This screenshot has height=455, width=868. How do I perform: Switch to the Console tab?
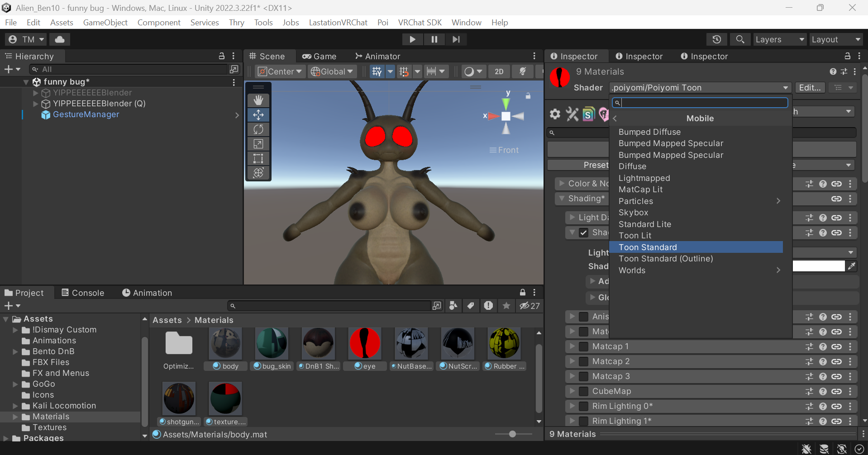83,293
